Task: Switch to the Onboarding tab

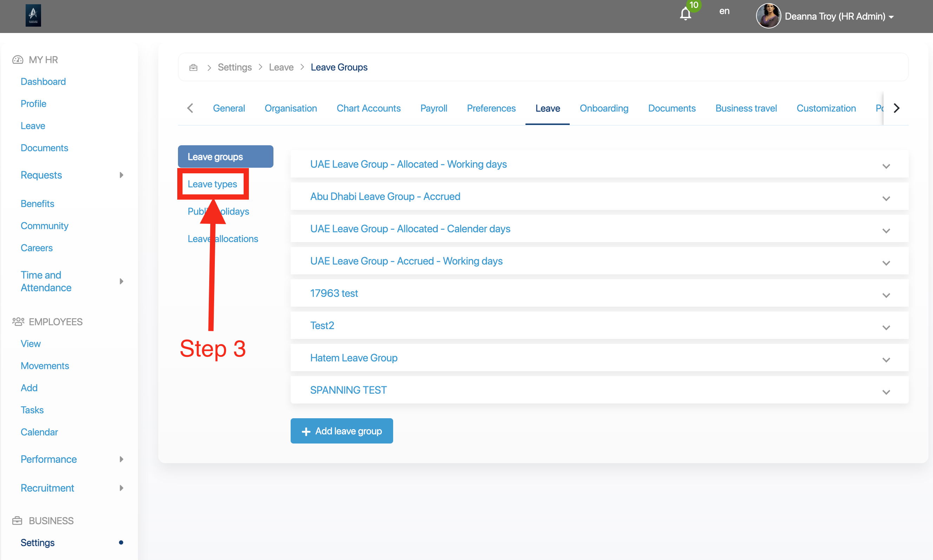Action: point(603,108)
